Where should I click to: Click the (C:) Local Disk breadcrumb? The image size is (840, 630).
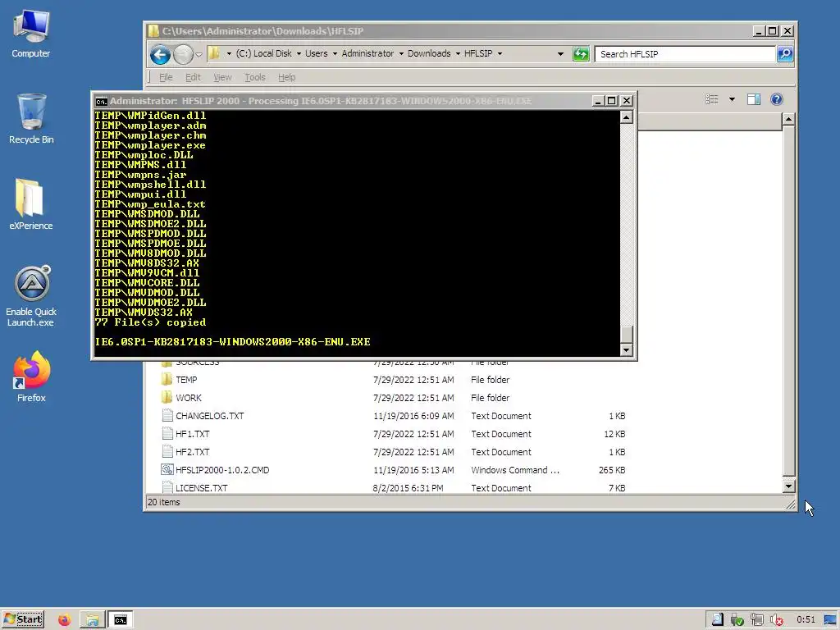[x=264, y=53]
